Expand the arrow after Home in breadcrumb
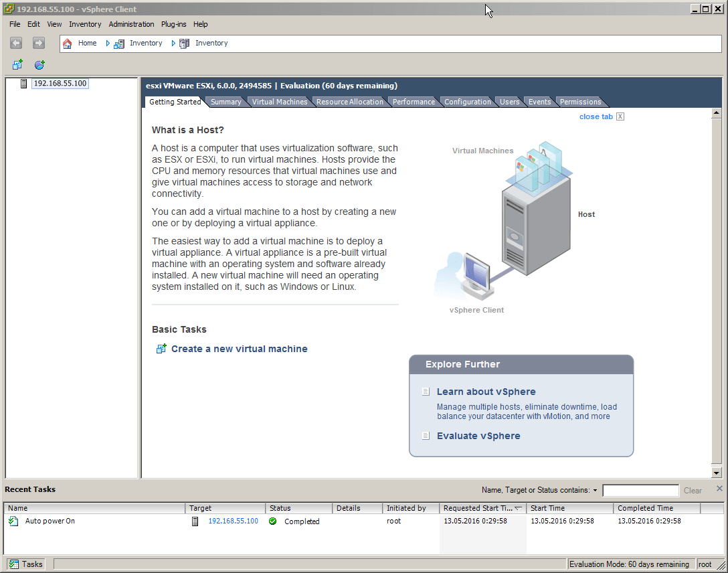The image size is (728, 573). click(x=108, y=44)
